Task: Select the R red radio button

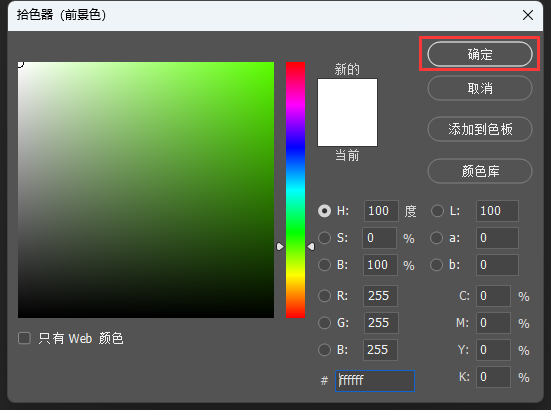Action: (x=324, y=296)
